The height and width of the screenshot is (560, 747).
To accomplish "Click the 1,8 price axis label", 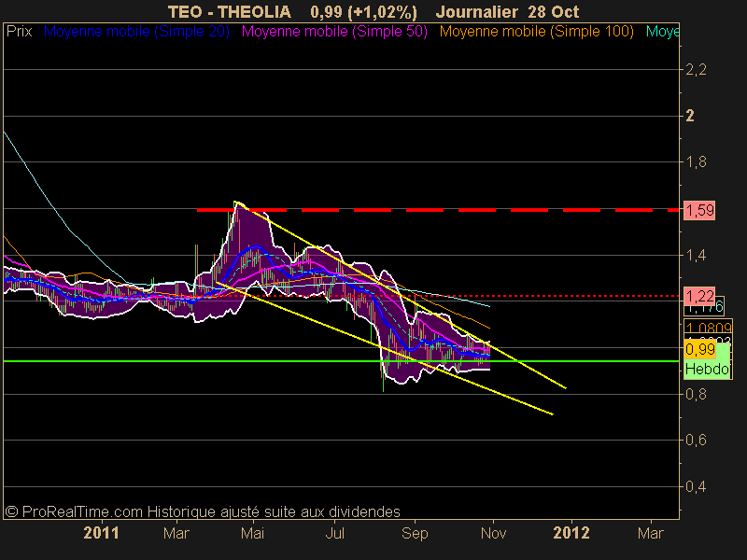I will [x=696, y=162].
